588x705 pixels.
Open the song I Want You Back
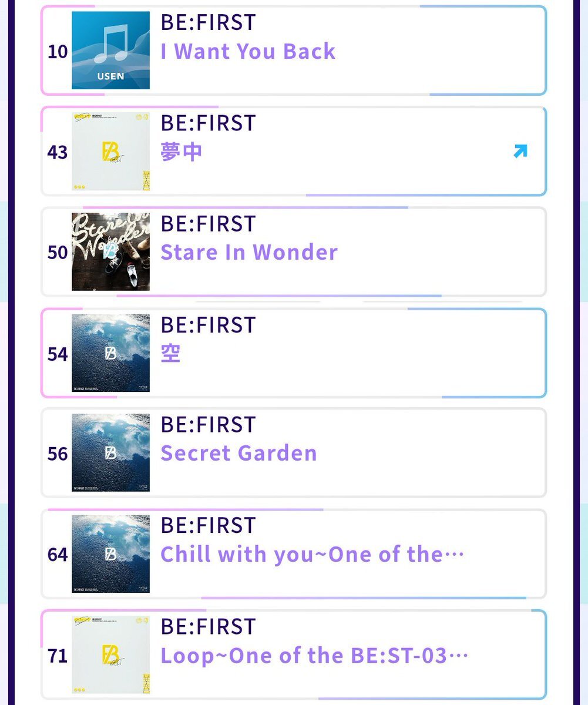pyautogui.click(x=248, y=51)
